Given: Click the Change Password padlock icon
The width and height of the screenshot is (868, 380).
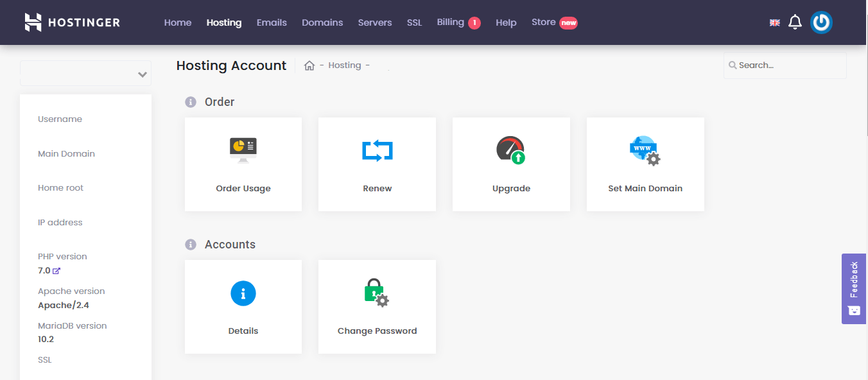Looking at the screenshot, I should [x=377, y=293].
